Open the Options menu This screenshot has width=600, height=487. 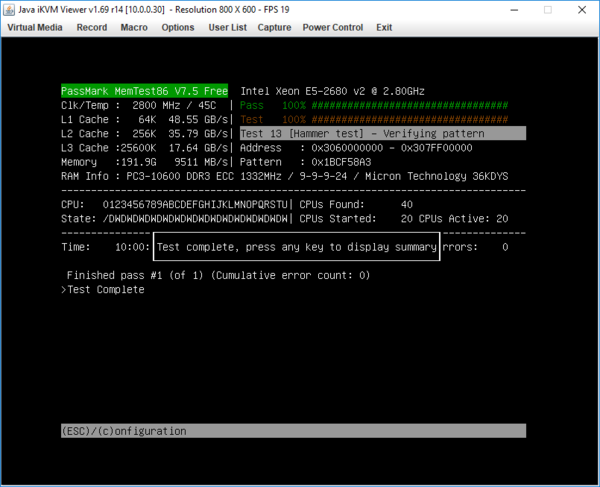point(178,28)
